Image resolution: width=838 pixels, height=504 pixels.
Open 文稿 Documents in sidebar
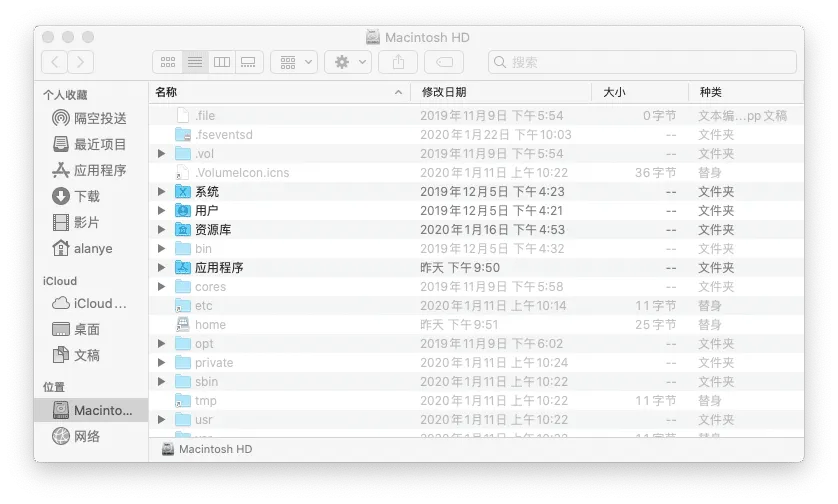click(76, 355)
